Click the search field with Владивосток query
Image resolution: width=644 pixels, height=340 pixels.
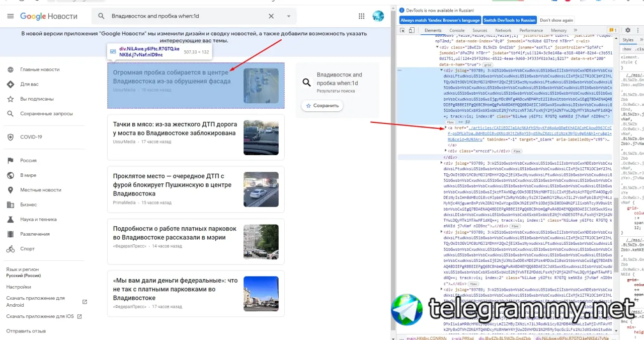pos(186,16)
